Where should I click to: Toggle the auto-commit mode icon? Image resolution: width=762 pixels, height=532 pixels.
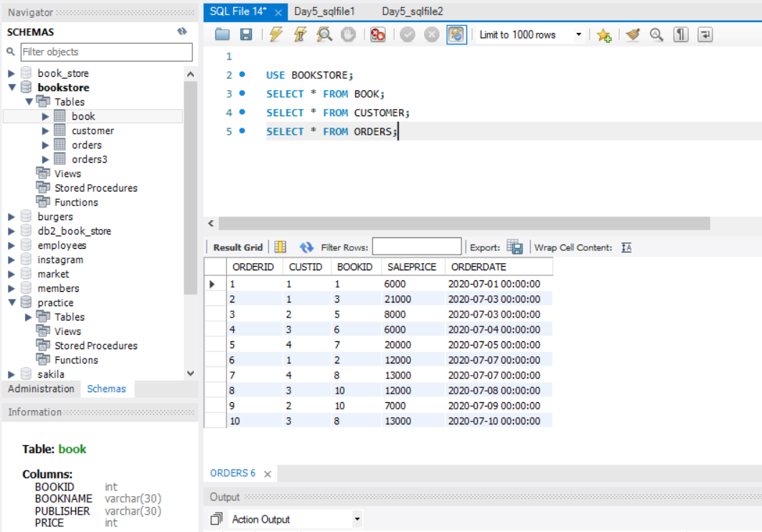coord(456,34)
